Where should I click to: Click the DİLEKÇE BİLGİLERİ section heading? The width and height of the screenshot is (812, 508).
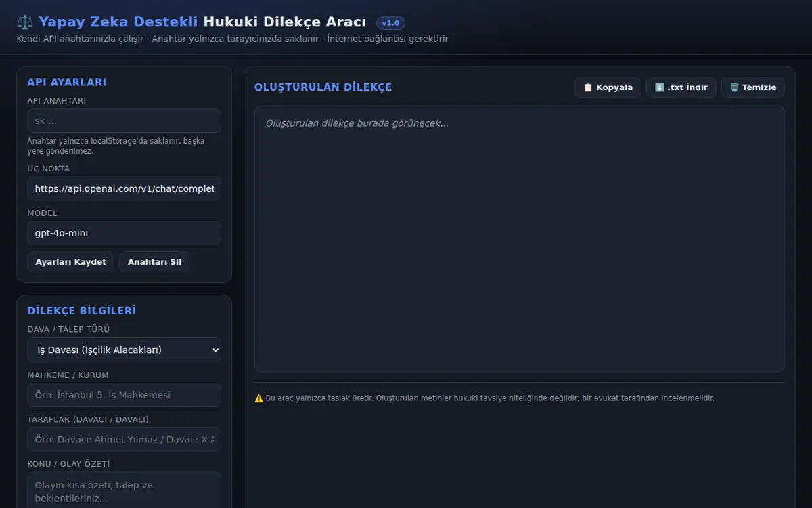[x=81, y=310]
